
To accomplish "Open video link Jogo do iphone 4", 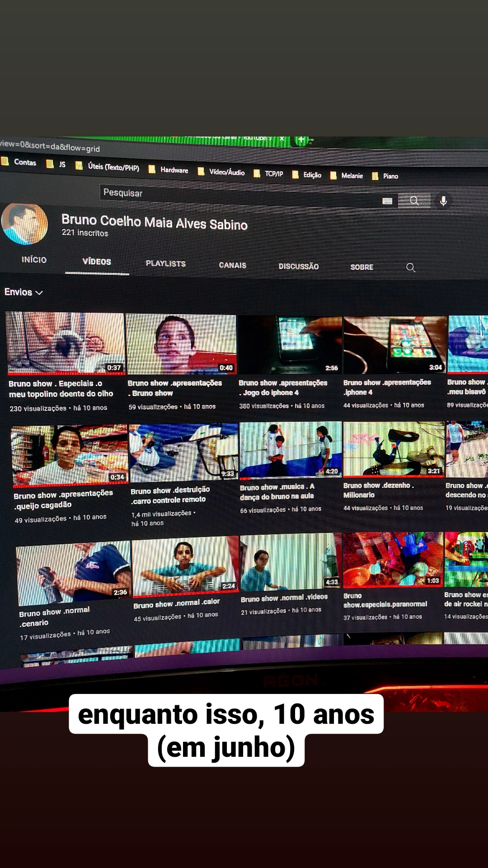I will pyautogui.click(x=270, y=392).
